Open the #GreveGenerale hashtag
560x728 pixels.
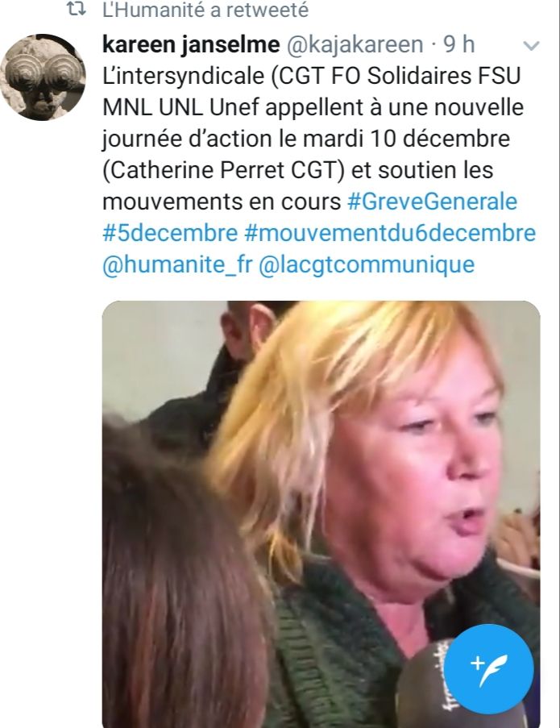(433, 202)
